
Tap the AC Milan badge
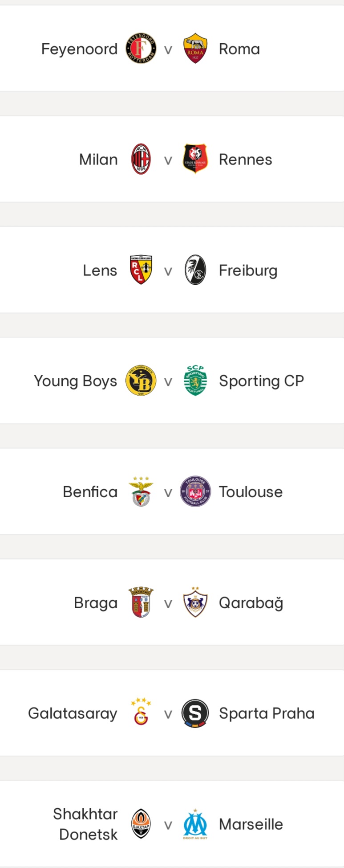click(141, 159)
